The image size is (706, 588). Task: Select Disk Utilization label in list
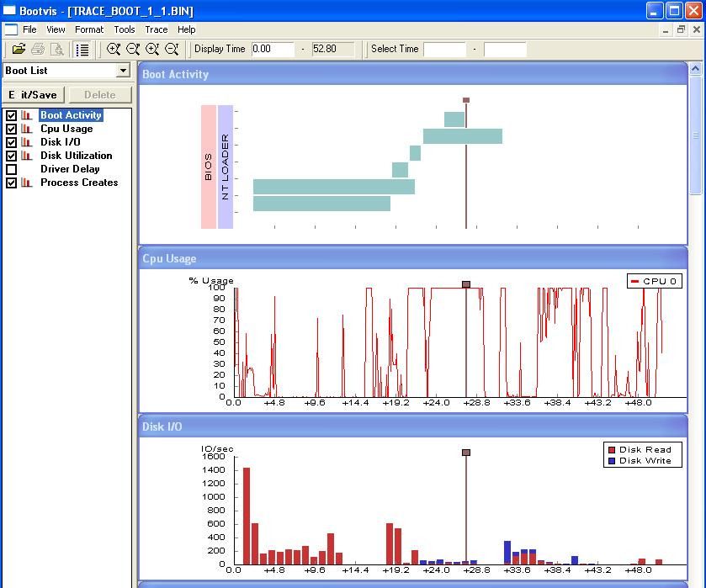coord(76,156)
